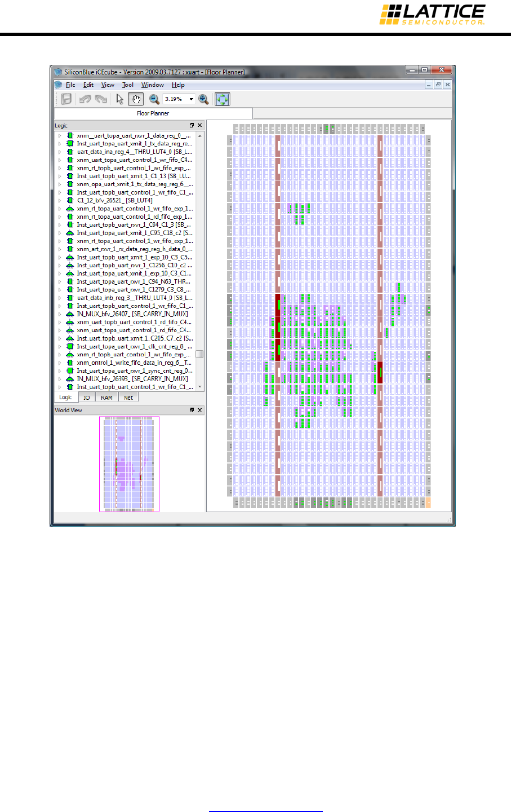Click gate icon of IN_MUX_bfv_26407_ row
The height and width of the screenshot is (812, 511).
coord(70,314)
